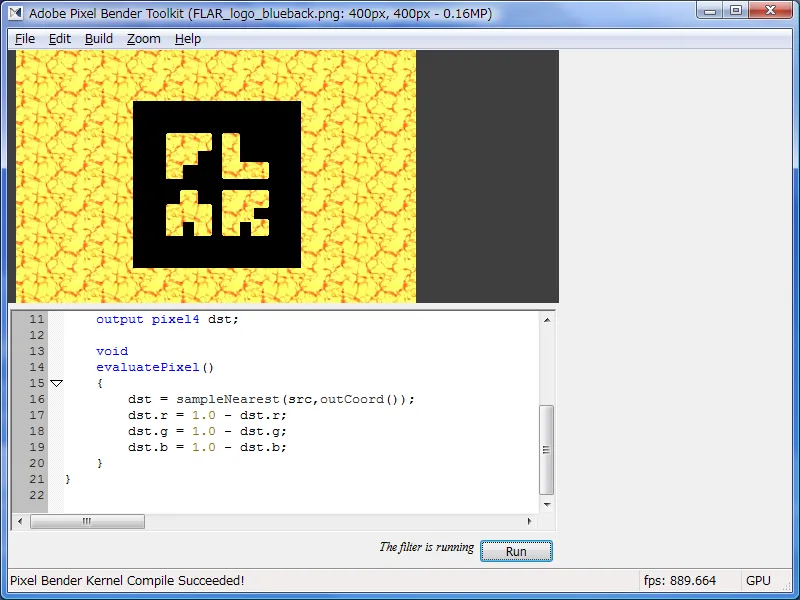Screen dimensions: 800x600
Task: Click the code editor scroll up arrow
Action: point(547,320)
